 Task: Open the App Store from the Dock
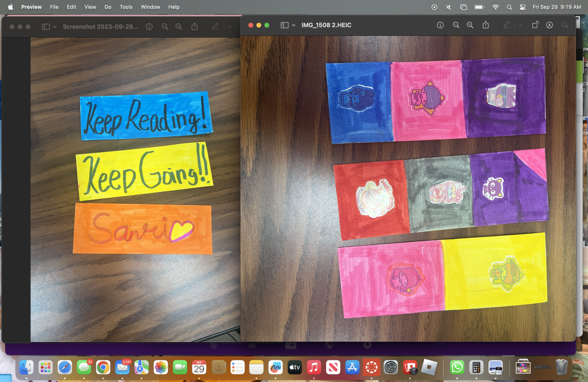coord(352,367)
